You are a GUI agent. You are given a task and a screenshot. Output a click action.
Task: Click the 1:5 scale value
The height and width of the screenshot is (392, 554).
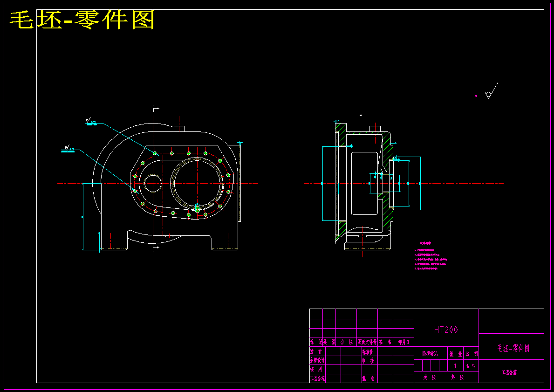coord(471,366)
